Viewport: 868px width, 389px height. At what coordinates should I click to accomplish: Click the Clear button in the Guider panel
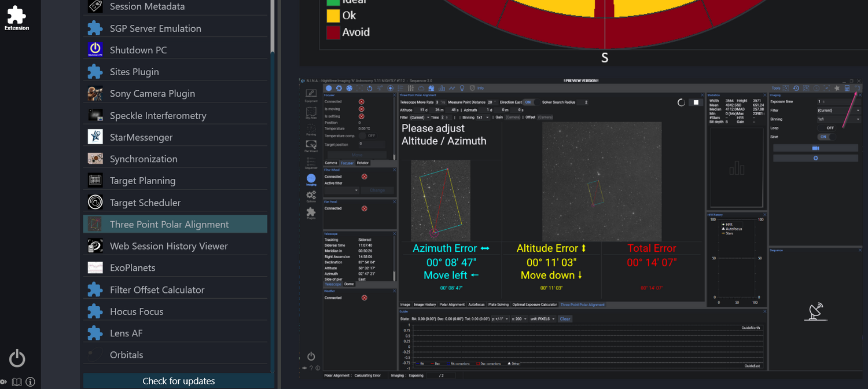[x=565, y=319]
